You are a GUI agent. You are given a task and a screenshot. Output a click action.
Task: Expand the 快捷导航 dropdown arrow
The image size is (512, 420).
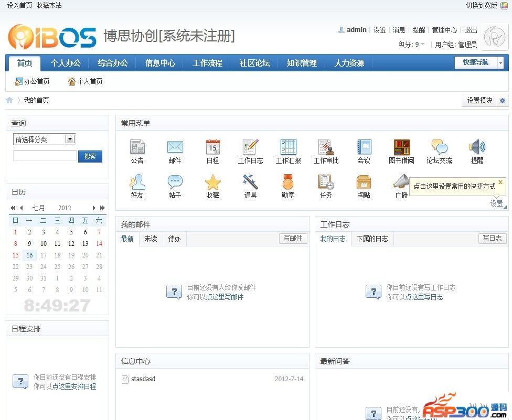[x=500, y=62]
